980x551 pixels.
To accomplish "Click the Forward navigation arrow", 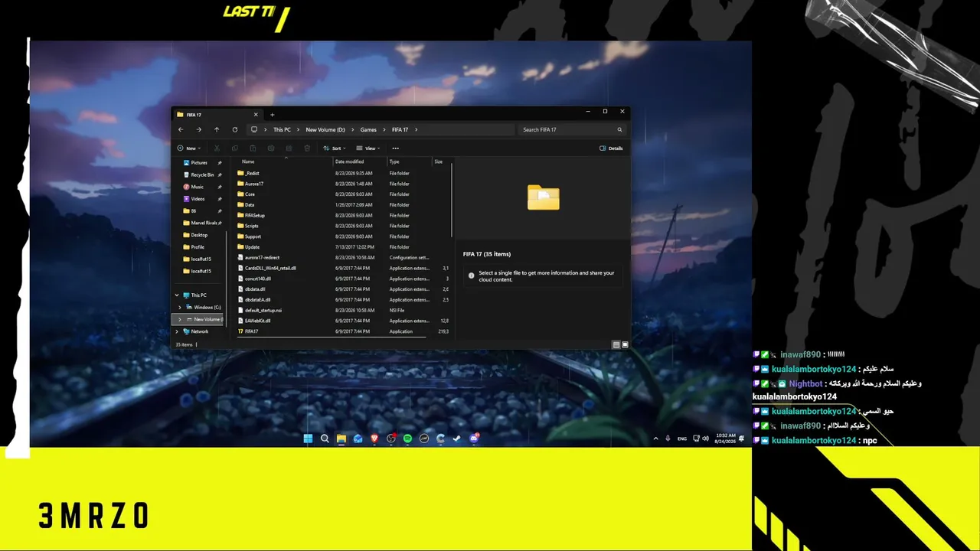I will coord(198,129).
